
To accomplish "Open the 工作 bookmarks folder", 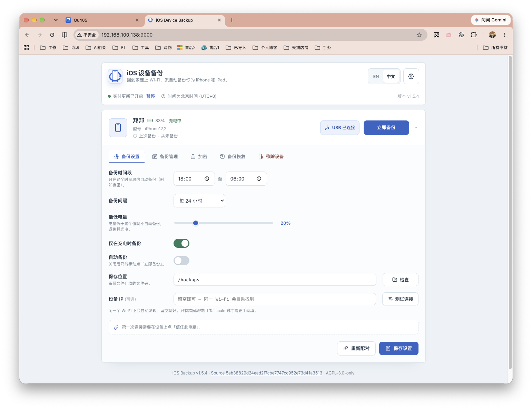I will click(x=48, y=48).
